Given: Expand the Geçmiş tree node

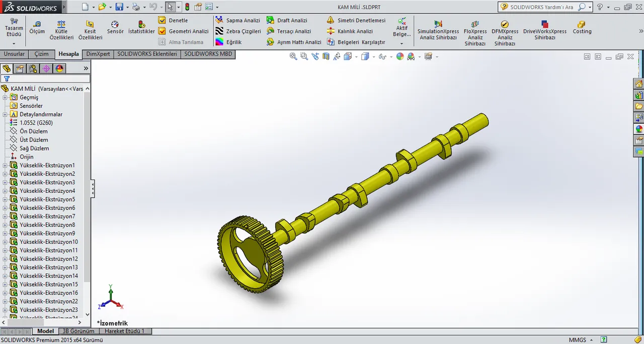Looking at the screenshot, I should [5, 97].
